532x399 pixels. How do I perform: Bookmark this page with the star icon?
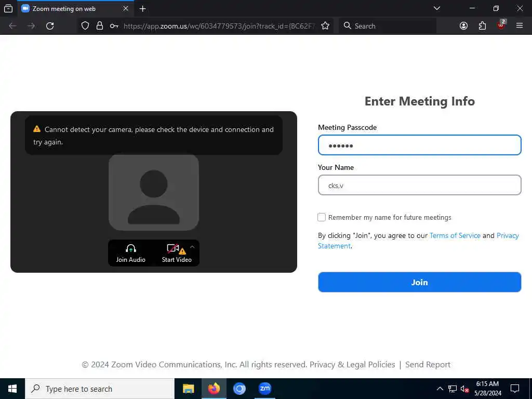point(325,26)
